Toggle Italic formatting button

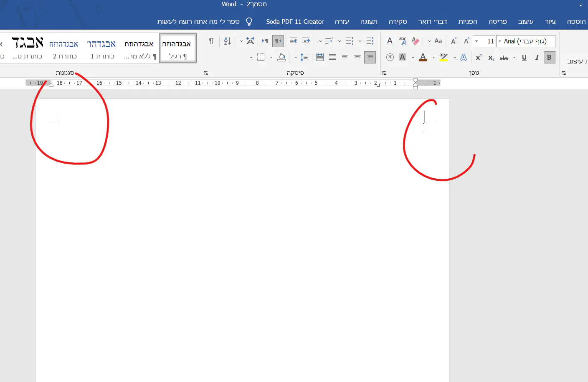[537, 58]
